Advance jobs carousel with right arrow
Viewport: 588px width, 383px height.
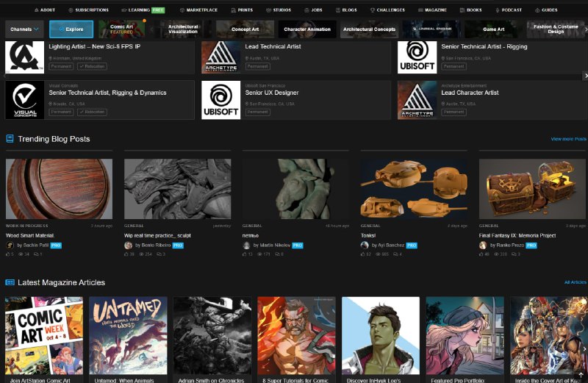585,76
